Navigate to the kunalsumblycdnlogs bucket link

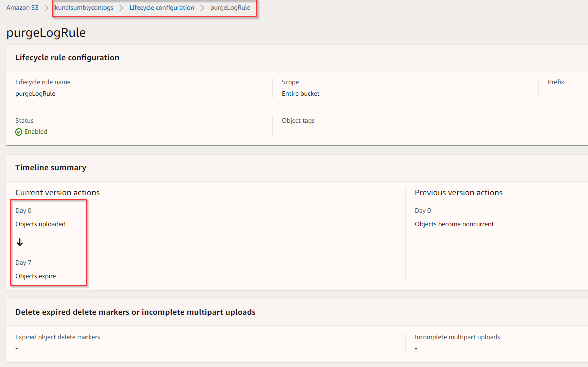click(x=84, y=7)
